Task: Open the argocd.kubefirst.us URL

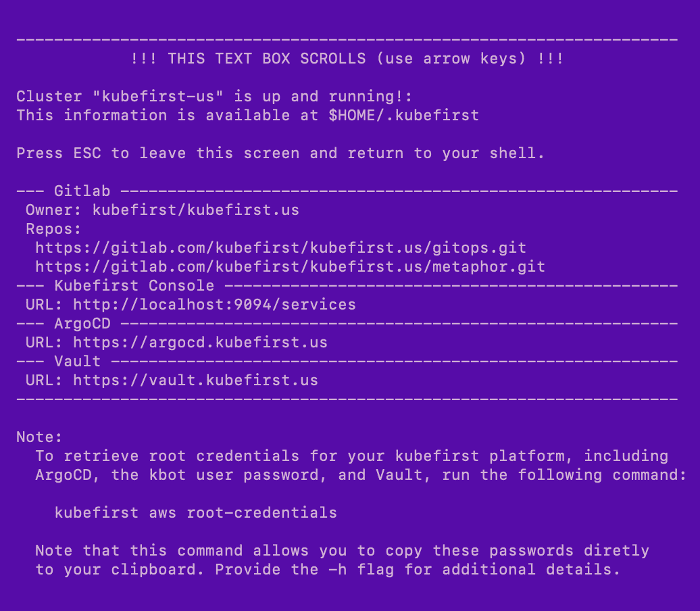Action: (x=200, y=343)
